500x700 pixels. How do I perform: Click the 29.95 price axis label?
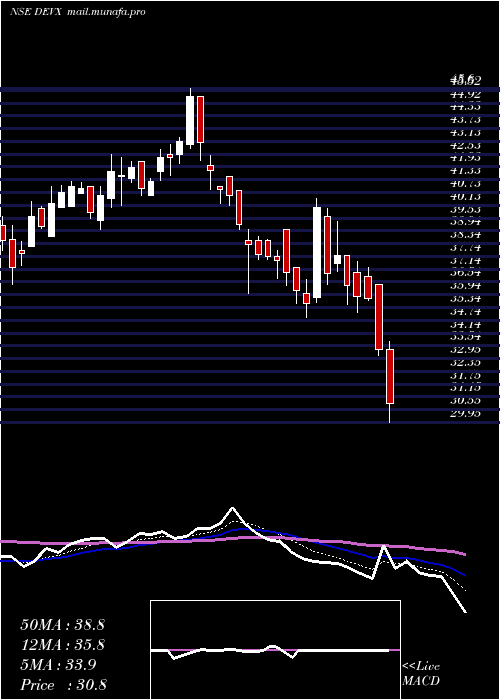[x=465, y=413]
